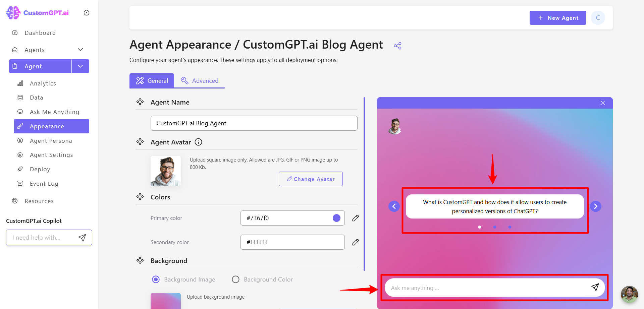This screenshot has width=644, height=309.
Task: Edit the Secondary color hex field
Action: [x=292, y=242]
